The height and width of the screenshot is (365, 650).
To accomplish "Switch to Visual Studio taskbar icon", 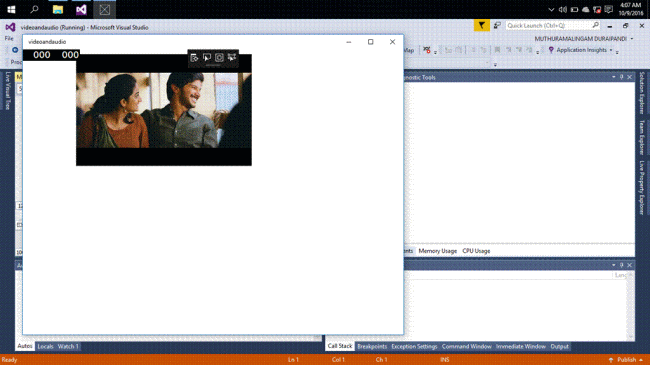I will [x=81, y=9].
